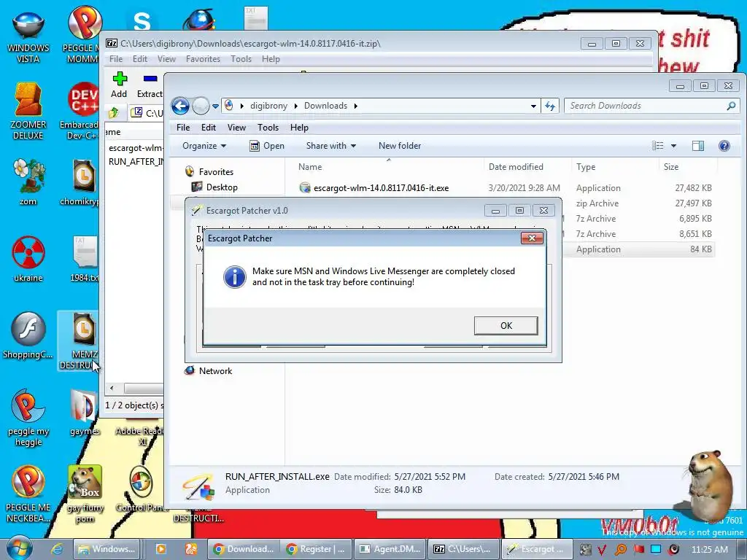The height and width of the screenshot is (560, 747).
Task: Refresh the Downloads folder view
Action: click(x=550, y=106)
